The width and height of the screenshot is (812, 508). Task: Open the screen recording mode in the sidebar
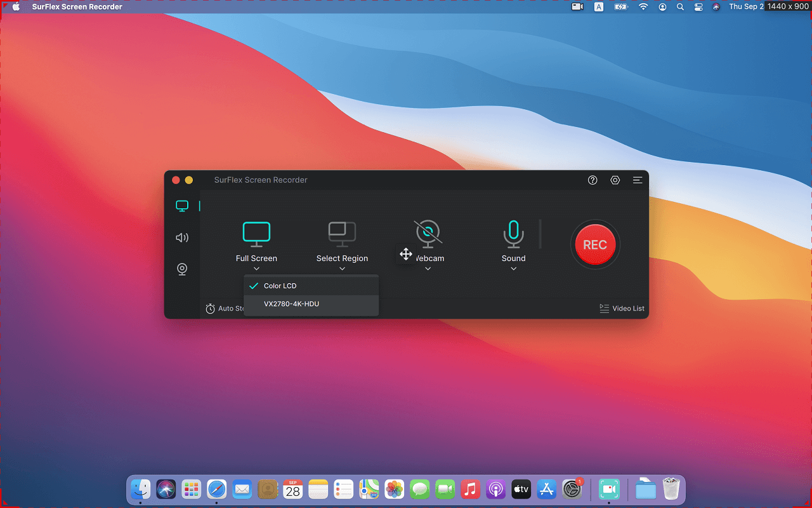pos(182,206)
